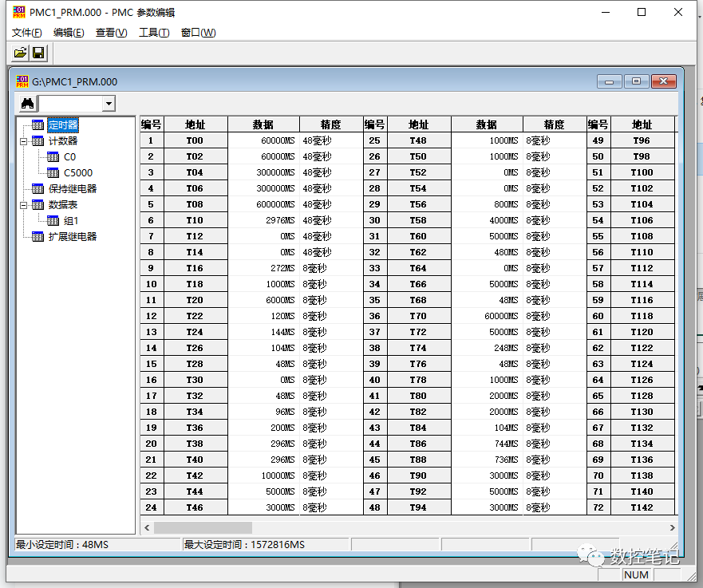Select timer T00 data cell showing 60000MS

(263, 140)
